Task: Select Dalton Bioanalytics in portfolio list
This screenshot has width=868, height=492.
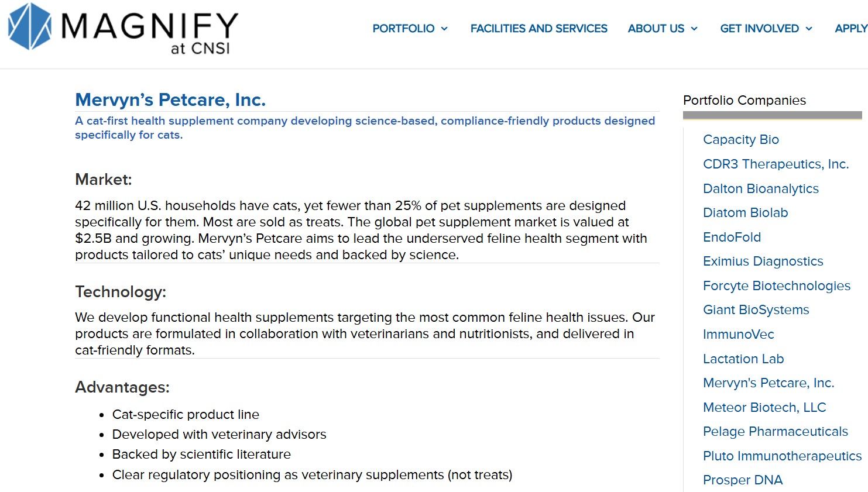Action: (x=760, y=189)
